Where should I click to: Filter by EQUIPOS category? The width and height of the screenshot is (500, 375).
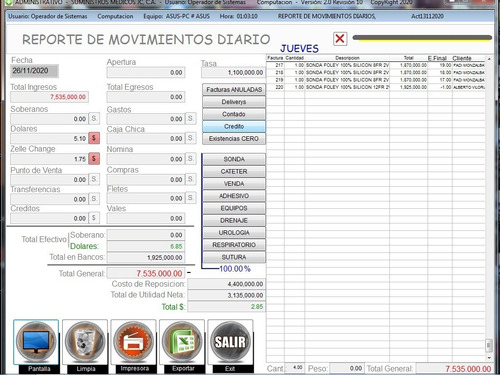pos(234,208)
